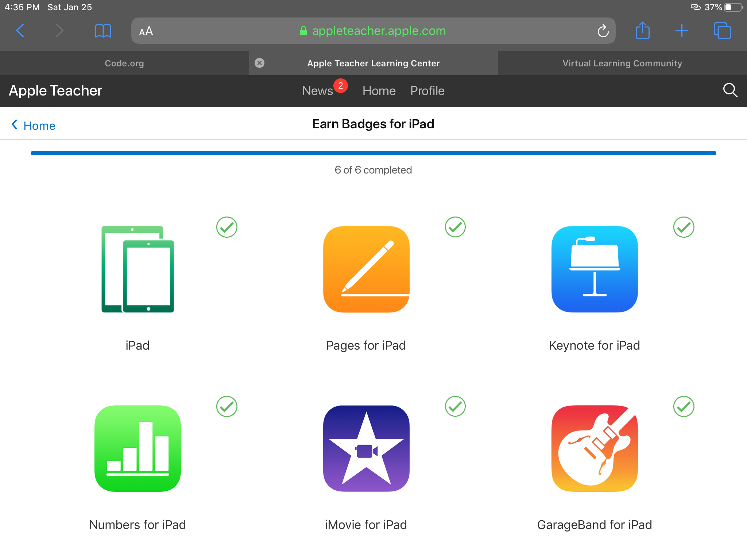This screenshot has width=747, height=560.
Task: Open the iMovie for iPad badge icon
Action: point(366,448)
